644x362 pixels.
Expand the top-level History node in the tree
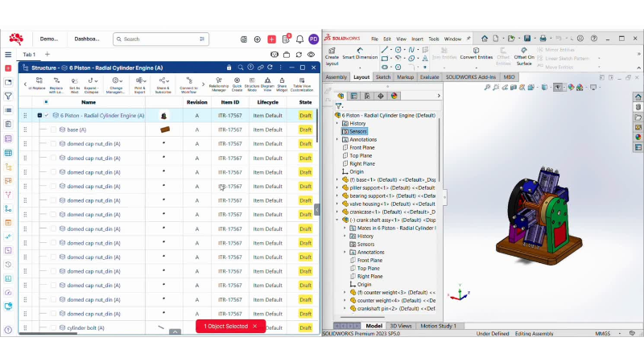pyautogui.click(x=337, y=123)
